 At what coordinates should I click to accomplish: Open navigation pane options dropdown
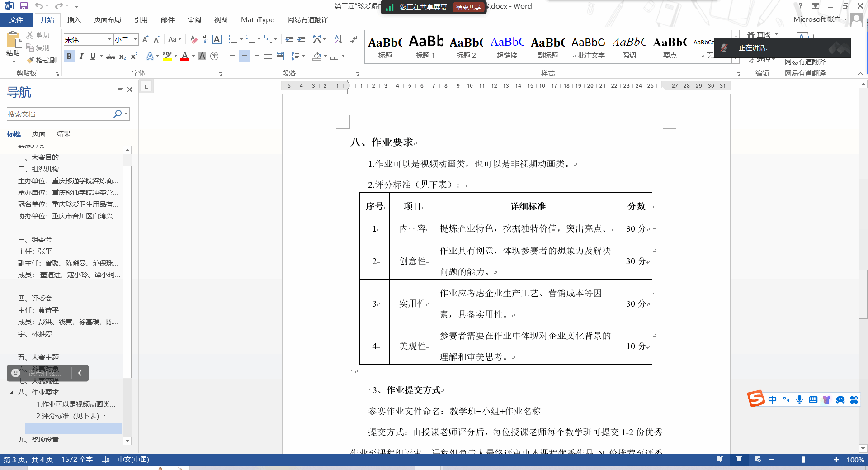tap(120, 90)
